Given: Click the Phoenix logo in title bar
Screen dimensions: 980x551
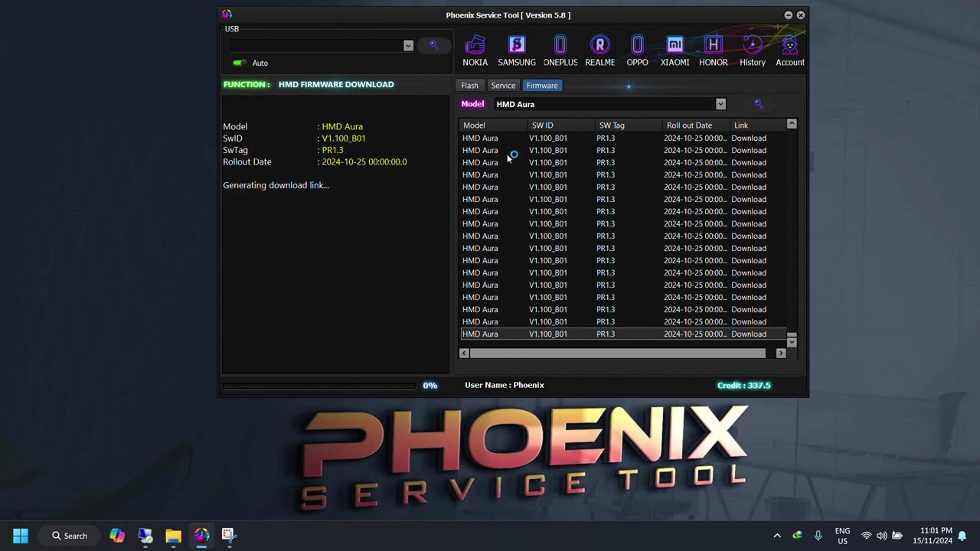Looking at the screenshot, I should (x=227, y=15).
